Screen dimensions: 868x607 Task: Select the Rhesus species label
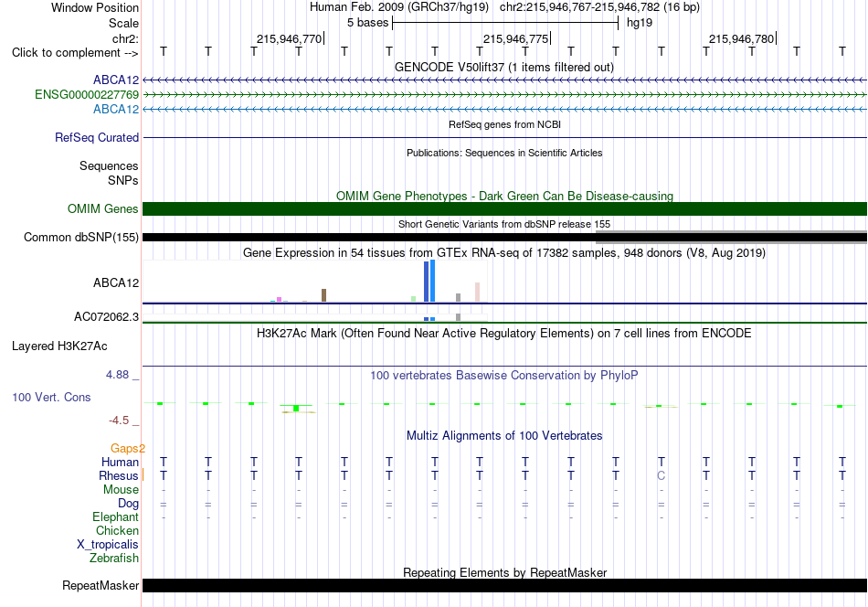(x=119, y=475)
